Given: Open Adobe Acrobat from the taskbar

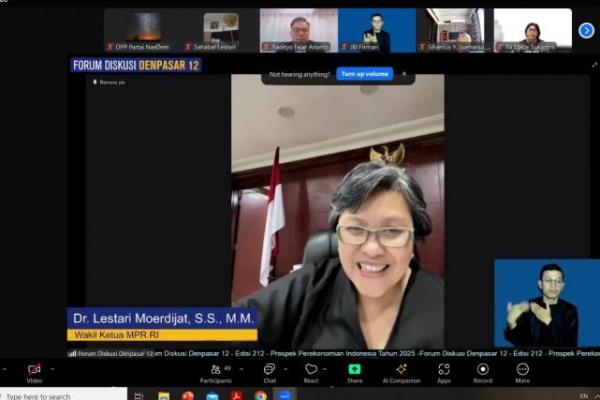Looking at the screenshot, I should [x=236, y=396].
